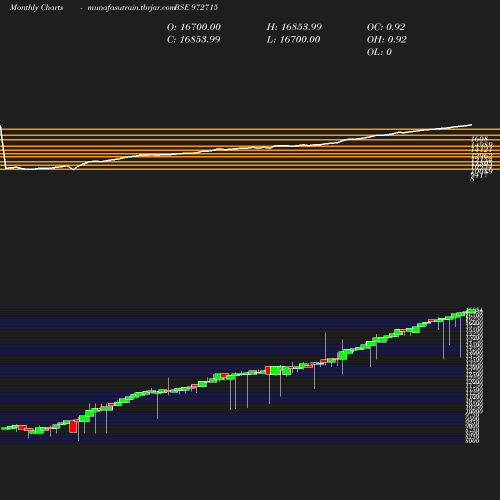Select the high value "H: 16853.99"
Viewport: 500px width, 500px height.
294,27
